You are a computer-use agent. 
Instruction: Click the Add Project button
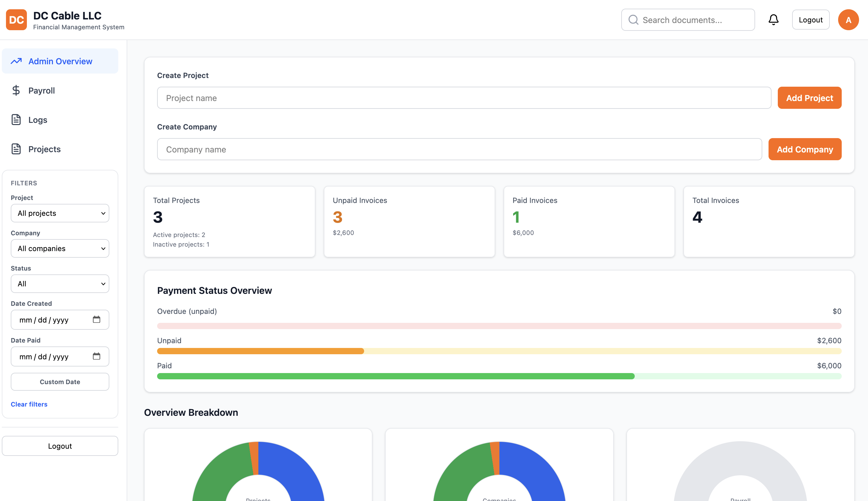coord(809,98)
